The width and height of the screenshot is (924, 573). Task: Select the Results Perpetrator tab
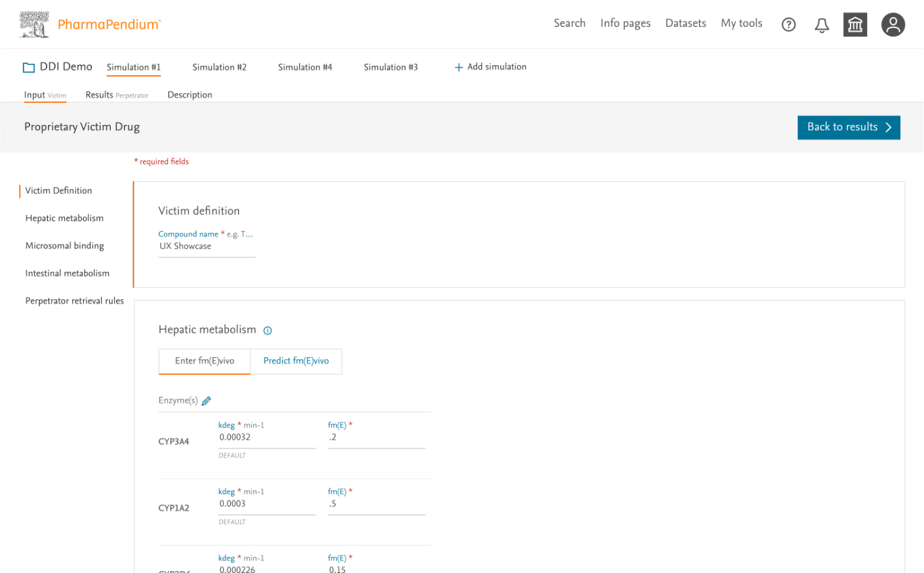pyautogui.click(x=117, y=95)
